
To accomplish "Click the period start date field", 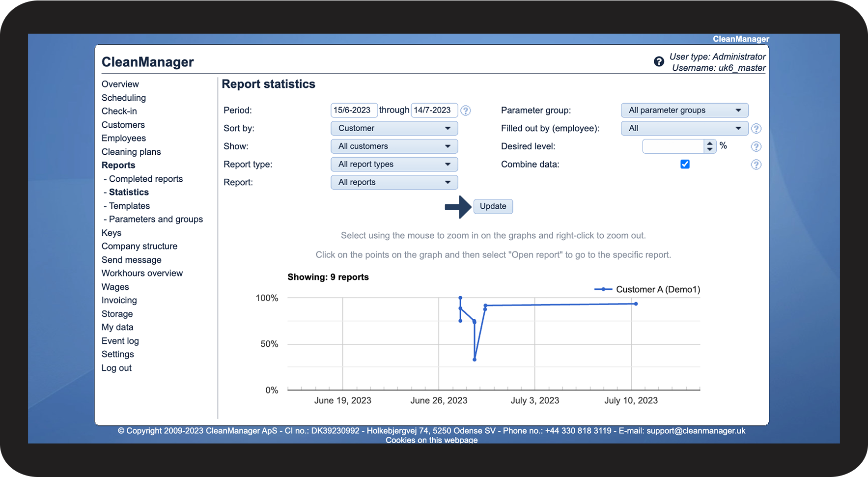I will (354, 110).
